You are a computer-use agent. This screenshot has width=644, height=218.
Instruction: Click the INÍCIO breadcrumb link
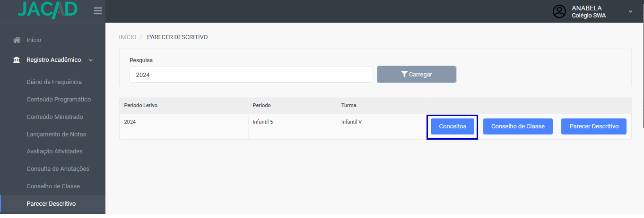coord(128,37)
